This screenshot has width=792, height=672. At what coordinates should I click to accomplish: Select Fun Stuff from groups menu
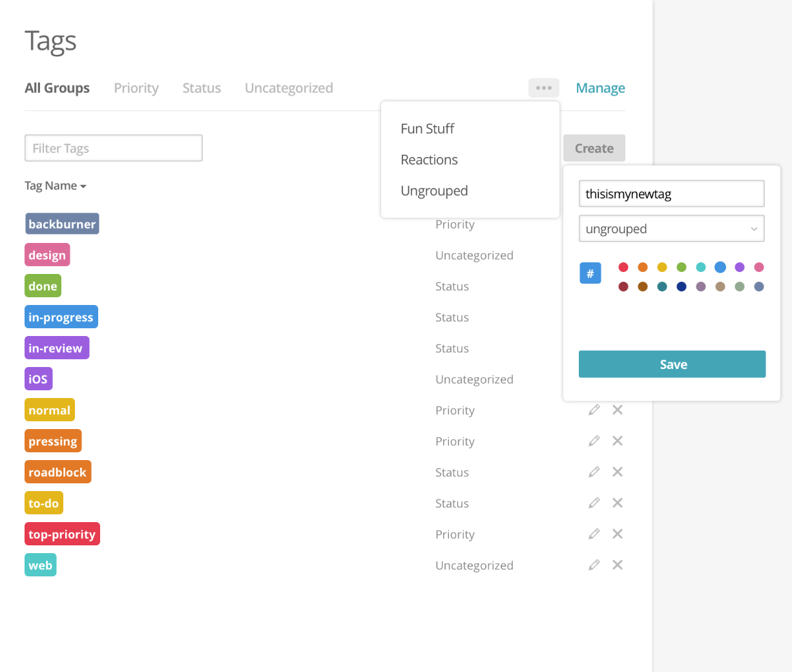click(427, 129)
